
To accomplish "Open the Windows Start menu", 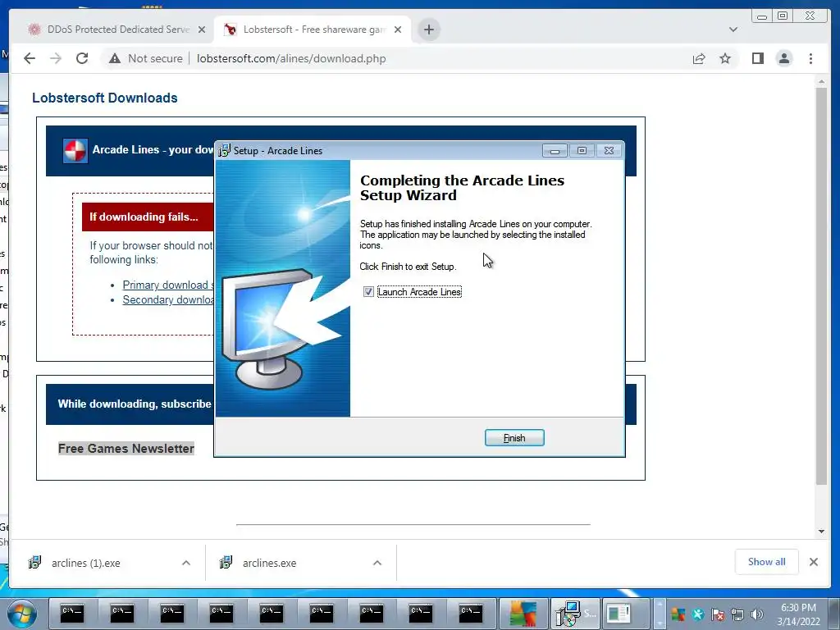I will [x=21, y=614].
